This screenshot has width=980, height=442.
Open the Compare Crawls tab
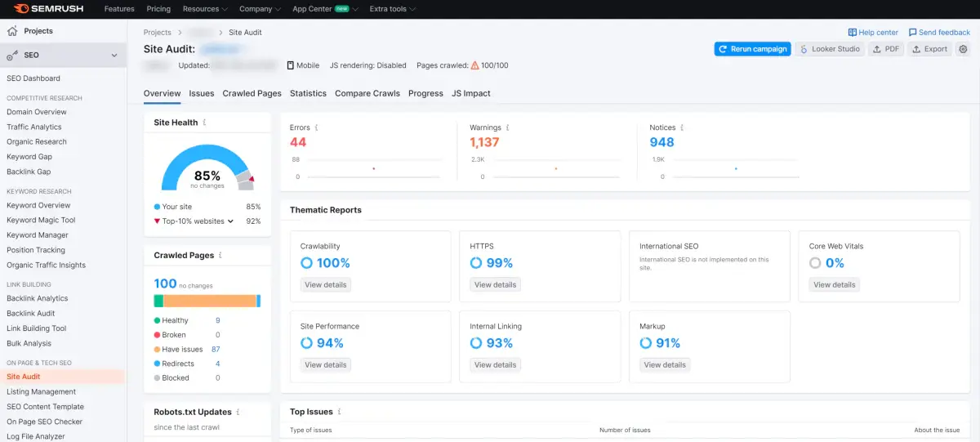(367, 93)
